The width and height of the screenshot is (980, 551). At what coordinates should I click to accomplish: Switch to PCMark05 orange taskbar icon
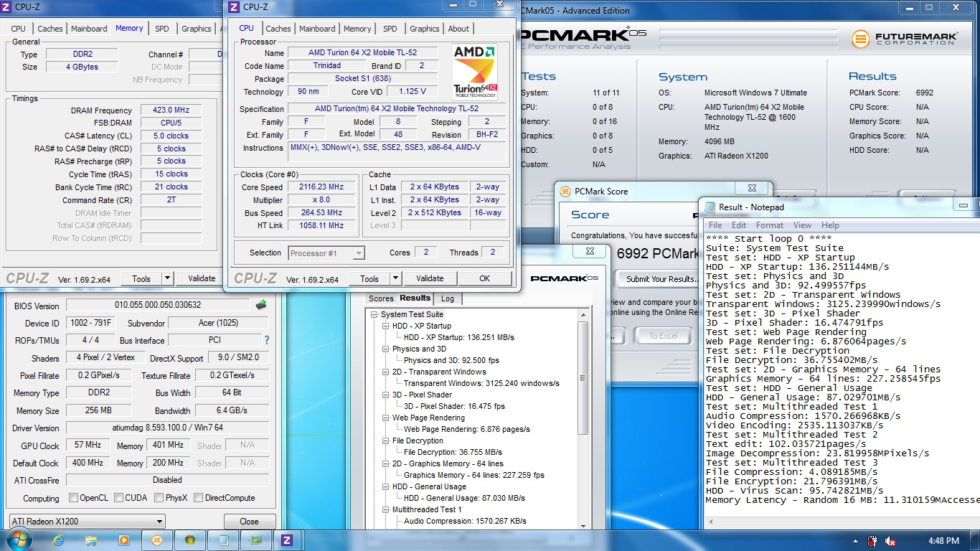tap(157, 540)
